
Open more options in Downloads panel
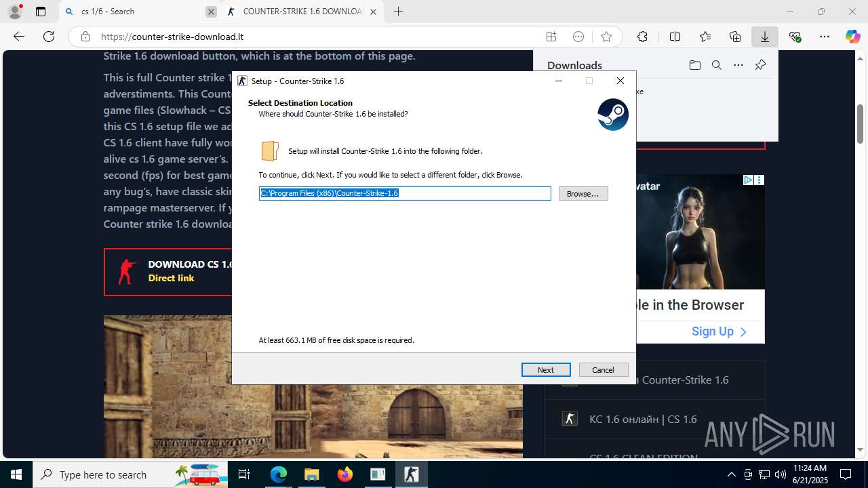(738, 65)
